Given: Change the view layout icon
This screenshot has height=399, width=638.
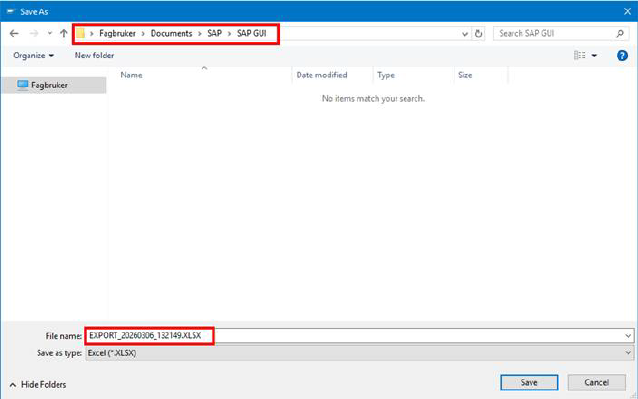Looking at the screenshot, I should click(x=579, y=55).
